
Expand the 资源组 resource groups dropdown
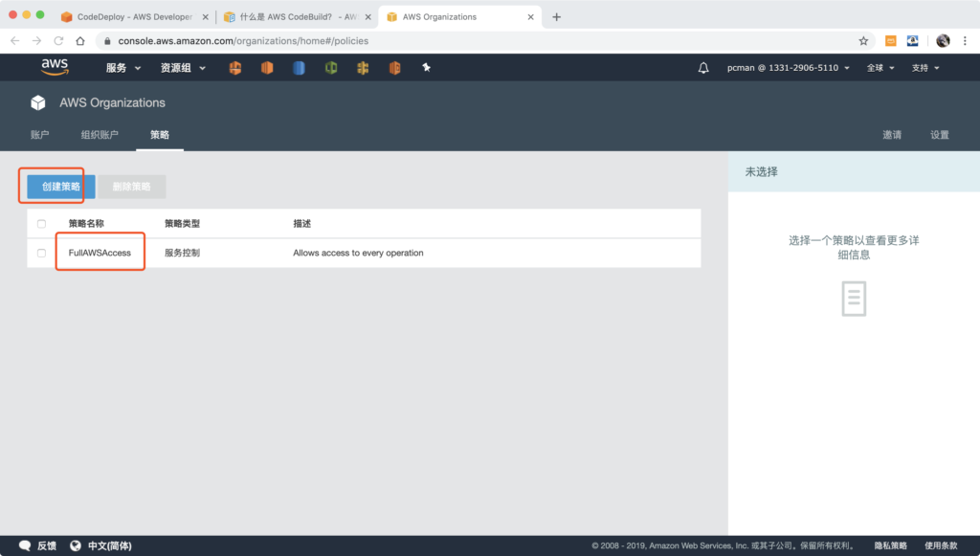183,68
